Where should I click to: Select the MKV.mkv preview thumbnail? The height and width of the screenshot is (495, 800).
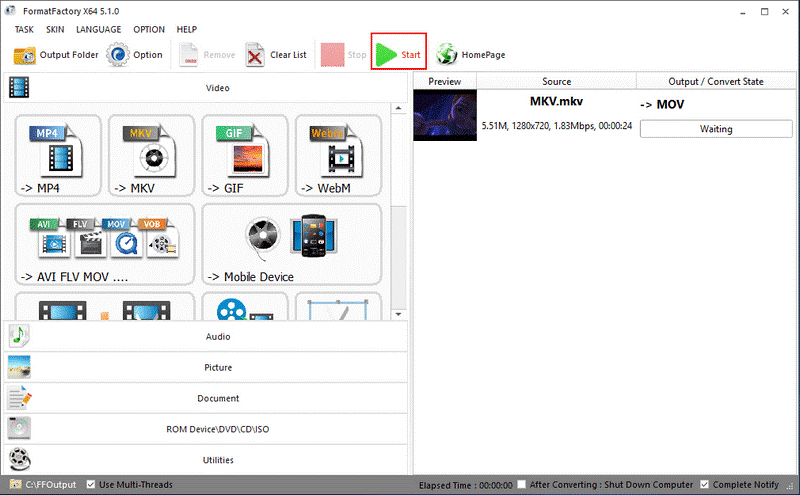click(445, 115)
